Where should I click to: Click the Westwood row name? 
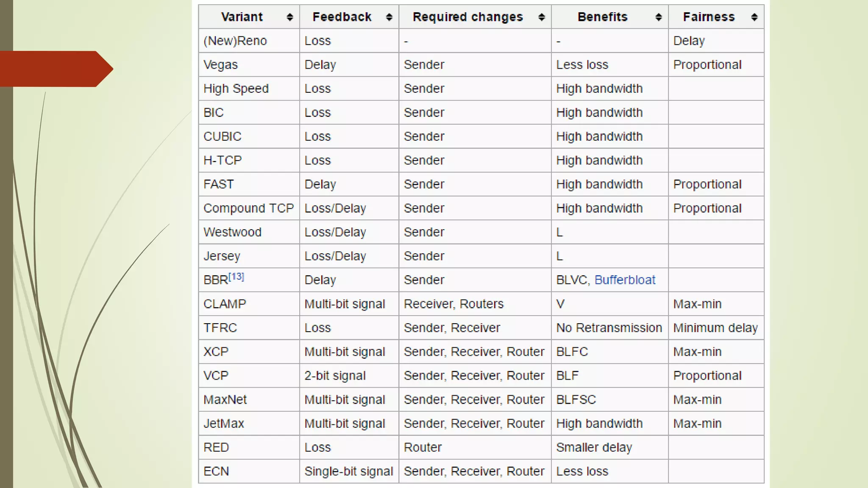click(233, 232)
